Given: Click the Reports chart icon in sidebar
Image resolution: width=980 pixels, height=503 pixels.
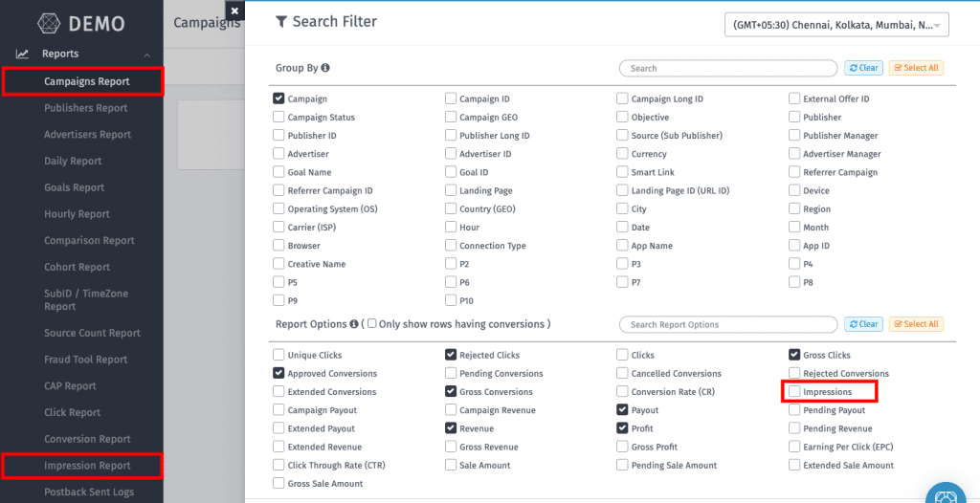Looking at the screenshot, I should [22, 55].
